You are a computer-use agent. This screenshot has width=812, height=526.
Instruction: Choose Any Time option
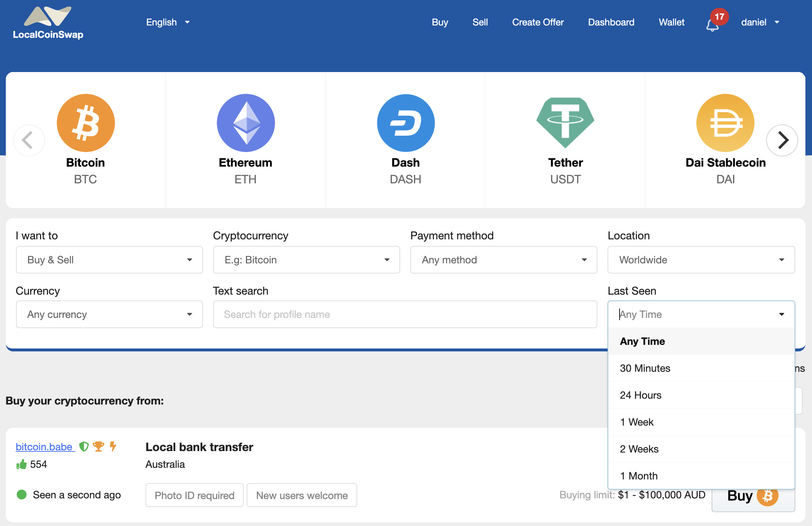click(701, 341)
